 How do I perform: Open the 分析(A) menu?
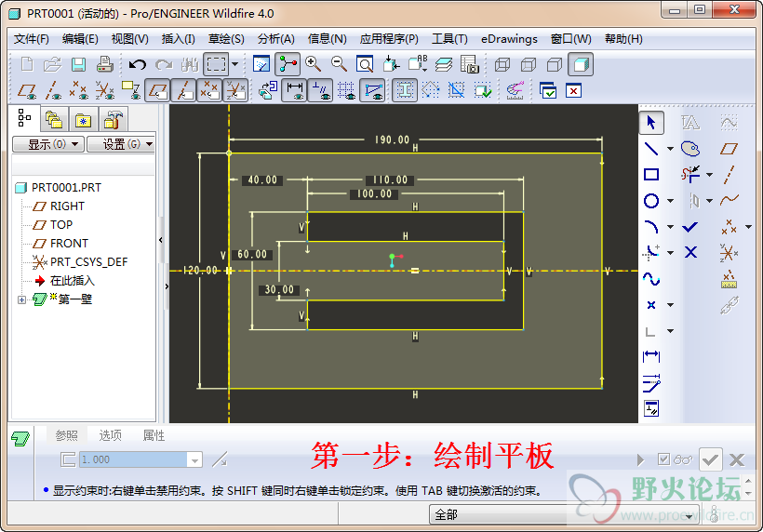pyautogui.click(x=276, y=39)
